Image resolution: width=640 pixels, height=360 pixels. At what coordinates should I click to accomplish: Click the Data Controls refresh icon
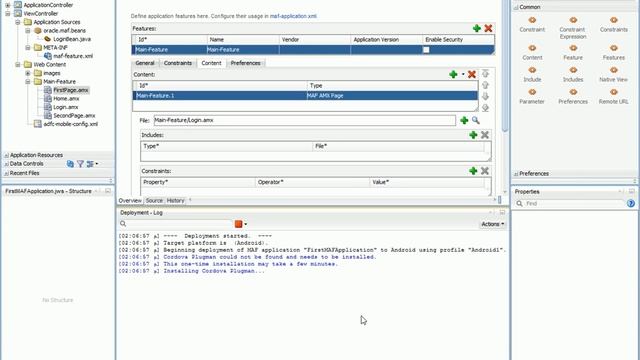(x=70, y=164)
